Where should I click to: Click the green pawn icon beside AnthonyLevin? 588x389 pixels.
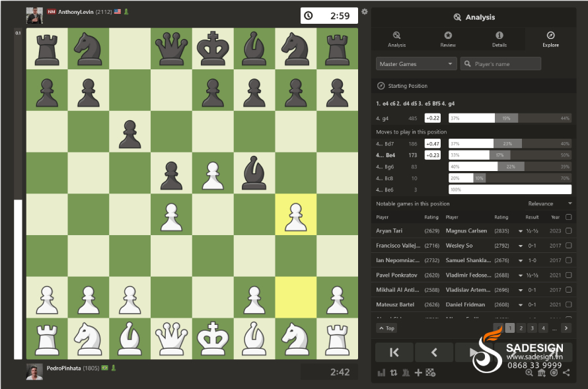click(126, 12)
